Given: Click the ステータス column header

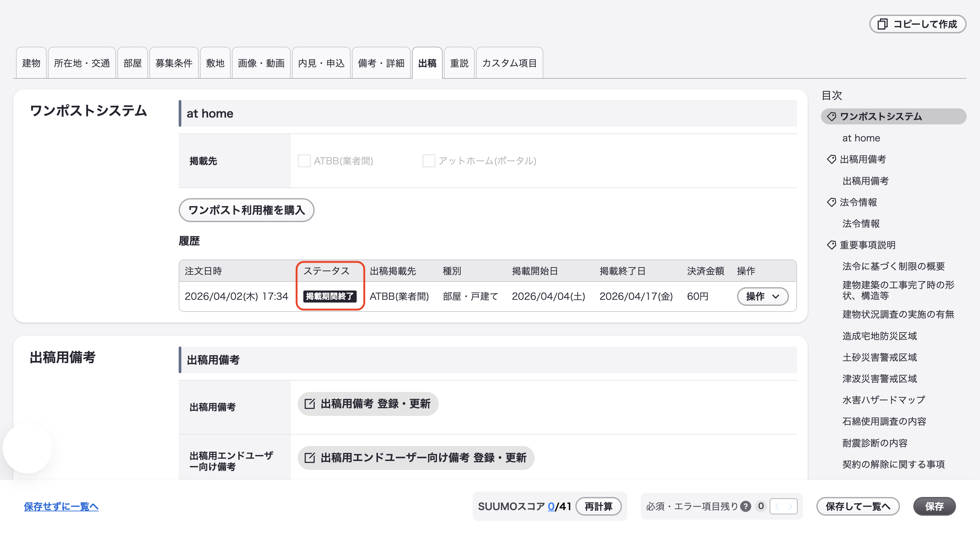Looking at the screenshot, I should coord(326,271).
